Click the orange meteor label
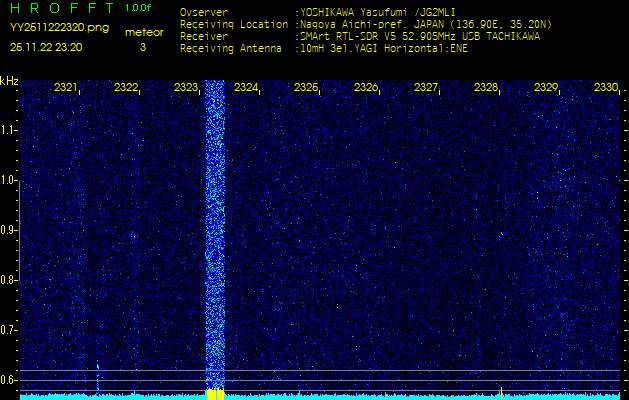 point(144,32)
